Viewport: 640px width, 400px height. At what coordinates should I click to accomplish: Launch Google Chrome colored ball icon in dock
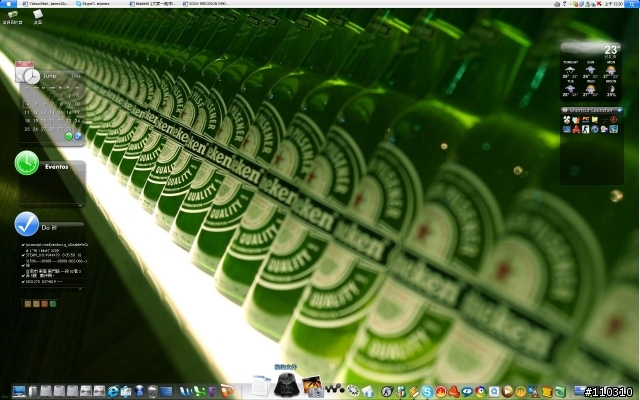(x=480, y=392)
